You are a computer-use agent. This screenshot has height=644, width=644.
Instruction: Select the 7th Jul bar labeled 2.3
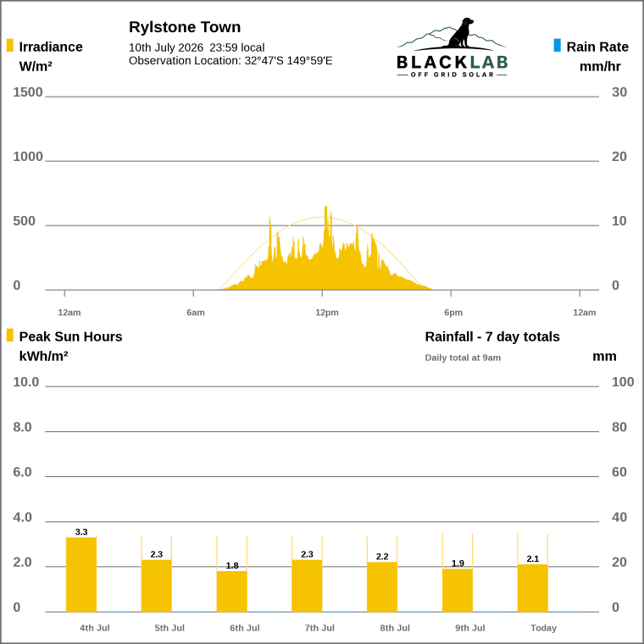[x=307, y=586]
